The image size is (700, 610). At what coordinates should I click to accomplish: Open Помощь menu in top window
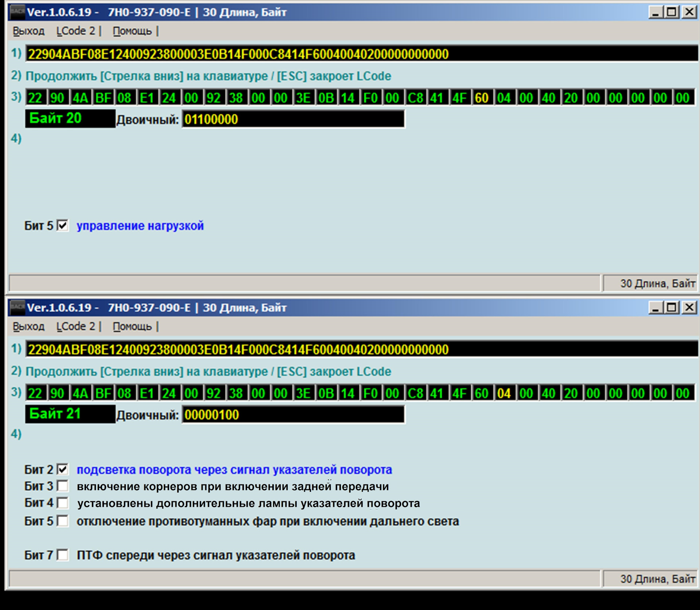pyautogui.click(x=132, y=31)
